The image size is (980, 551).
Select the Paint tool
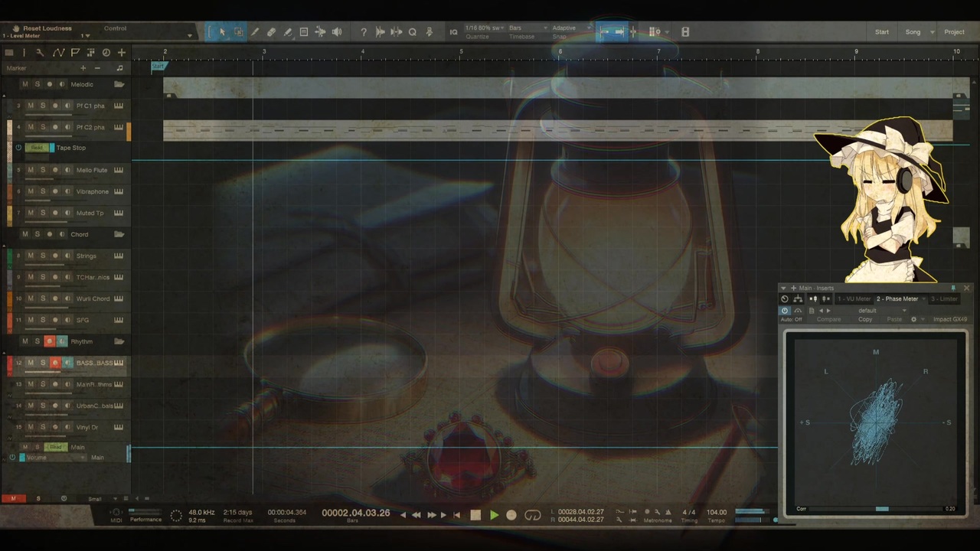tap(287, 32)
